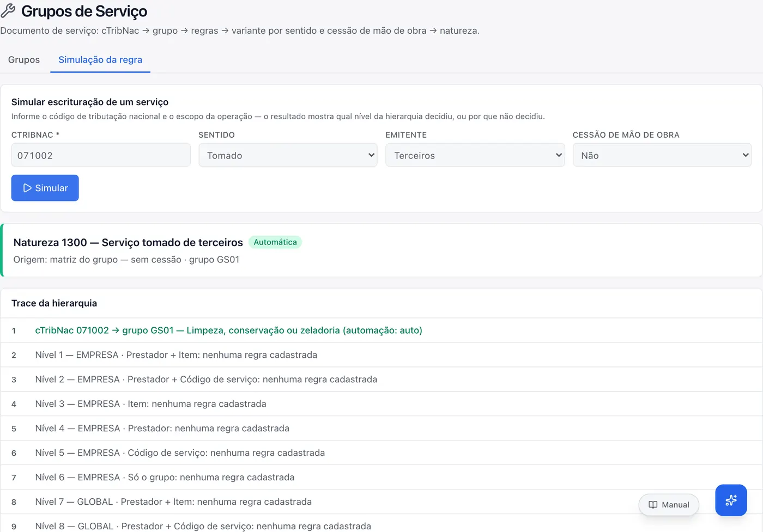Expand the Emitente dropdown showing Terceiros
Viewport: 763px width, 532px height.
click(475, 155)
